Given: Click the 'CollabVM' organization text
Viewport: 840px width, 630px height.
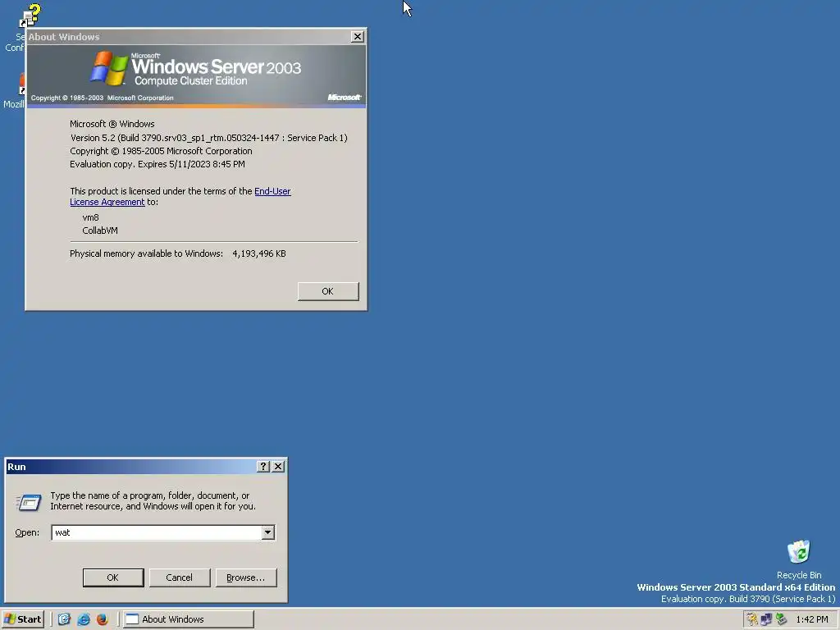Looking at the screenshot, I should [100, 231].
